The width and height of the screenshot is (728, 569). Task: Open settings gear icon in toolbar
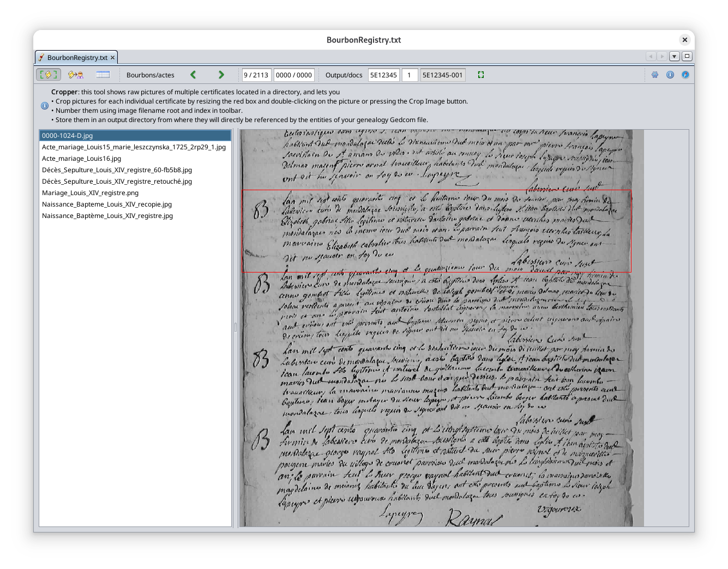[x=655, y=75]
